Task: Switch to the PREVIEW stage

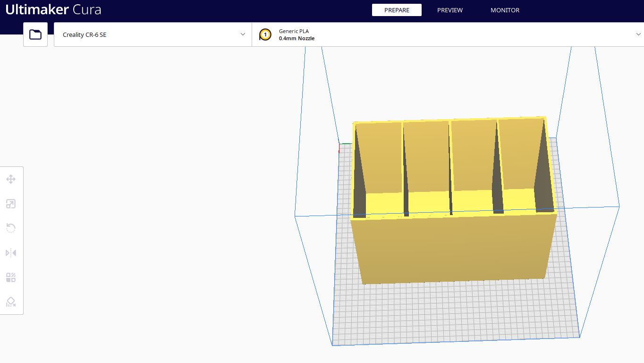Action: (450, 10)
